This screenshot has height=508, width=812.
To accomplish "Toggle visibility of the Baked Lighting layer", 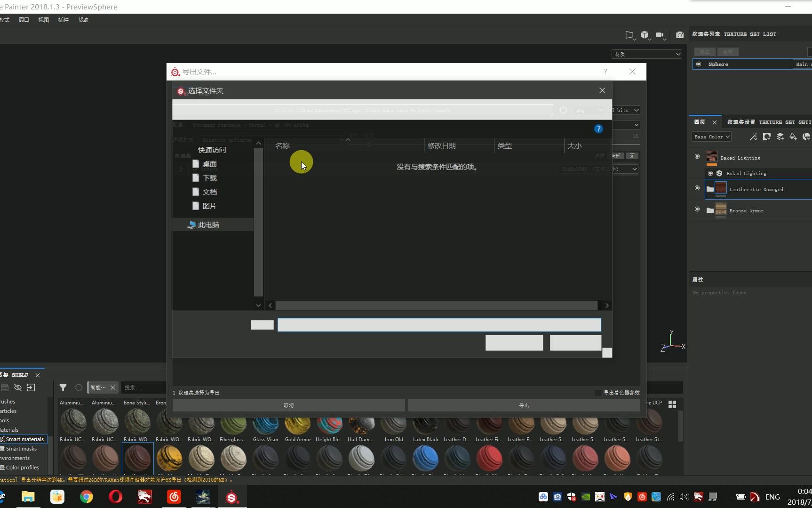I will (x=697, y=156).
